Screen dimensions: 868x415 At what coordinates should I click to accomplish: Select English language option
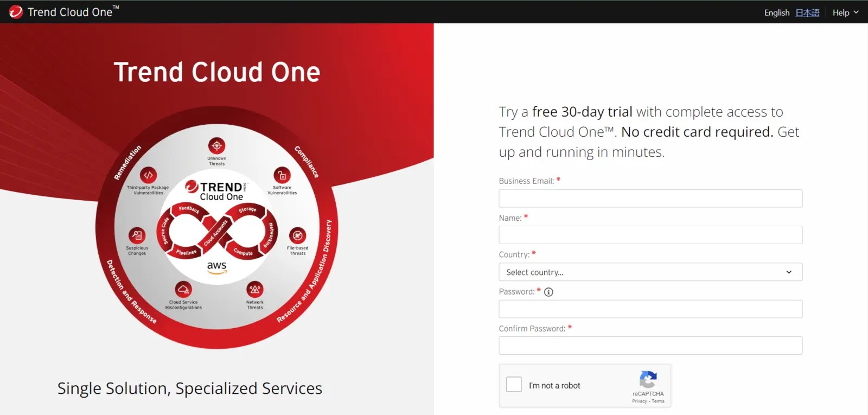pyautogui.click(x=776, y=12)
